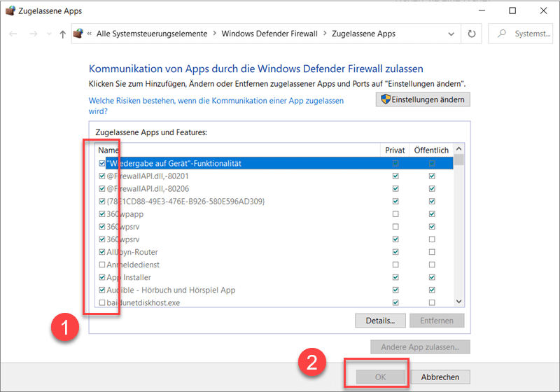Select the {78E1CD88-49E3-476E-B926-580E596AD309} row
The width and height of the screenshot is (560, 392).
tap(274, 202)
